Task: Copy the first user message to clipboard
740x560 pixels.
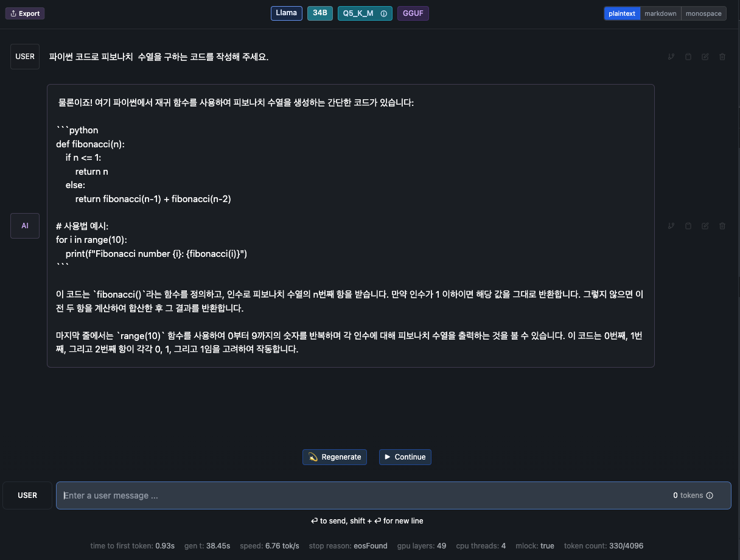Action: pos(688,57)
